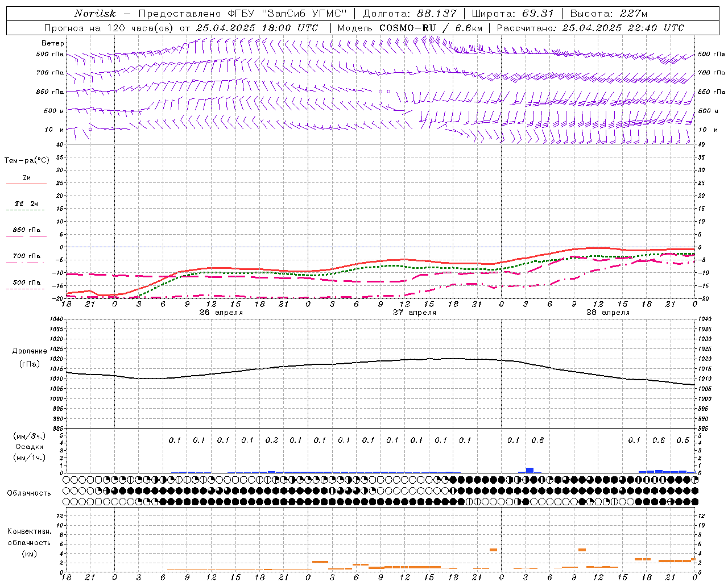Click the 'Облачность' cloud cover label
Viewport: 728px width, 582px height.
point(29,493)
